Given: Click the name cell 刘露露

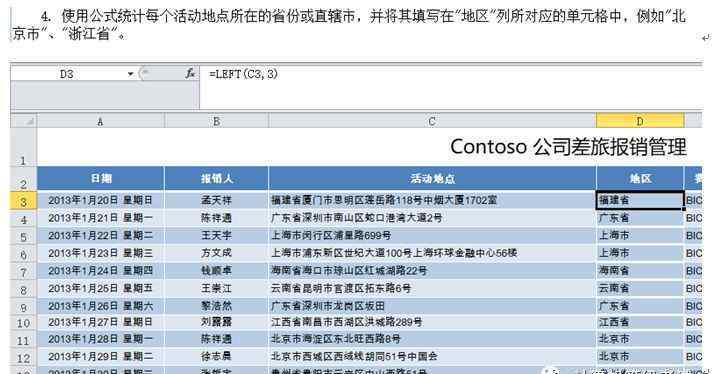Looking at the screenshot, I should pos(216,322).
